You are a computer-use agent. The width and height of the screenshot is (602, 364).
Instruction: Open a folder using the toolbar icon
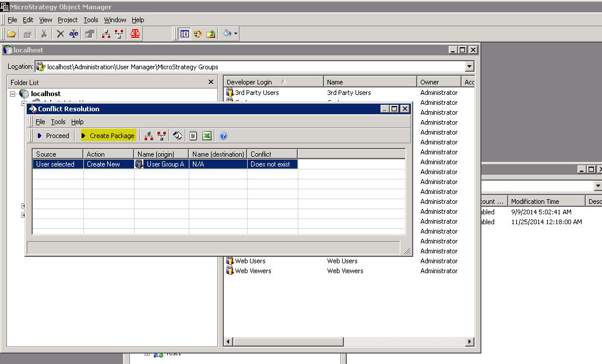coord(10,33)
